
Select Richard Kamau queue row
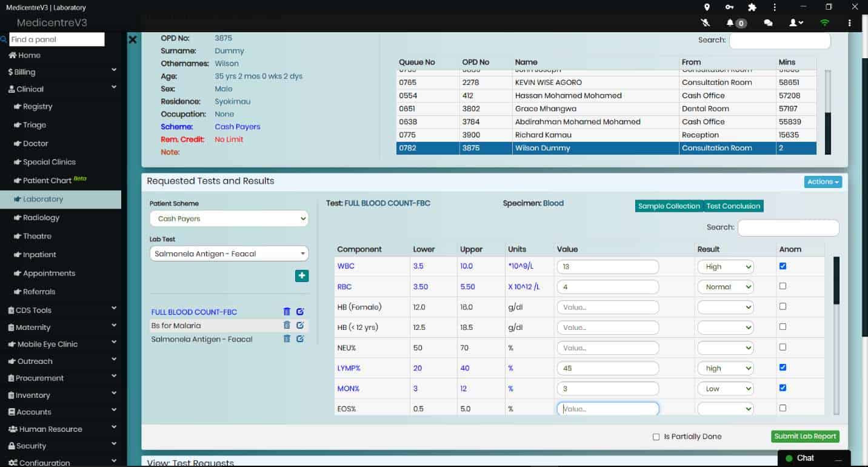coord(606,135)
